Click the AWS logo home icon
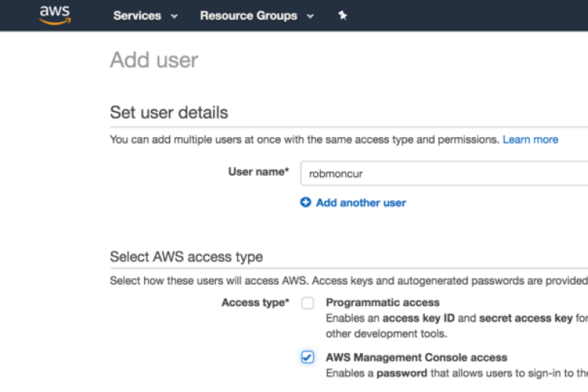The height and width of the screenshot is (392, 588). [x=54, y=15]
